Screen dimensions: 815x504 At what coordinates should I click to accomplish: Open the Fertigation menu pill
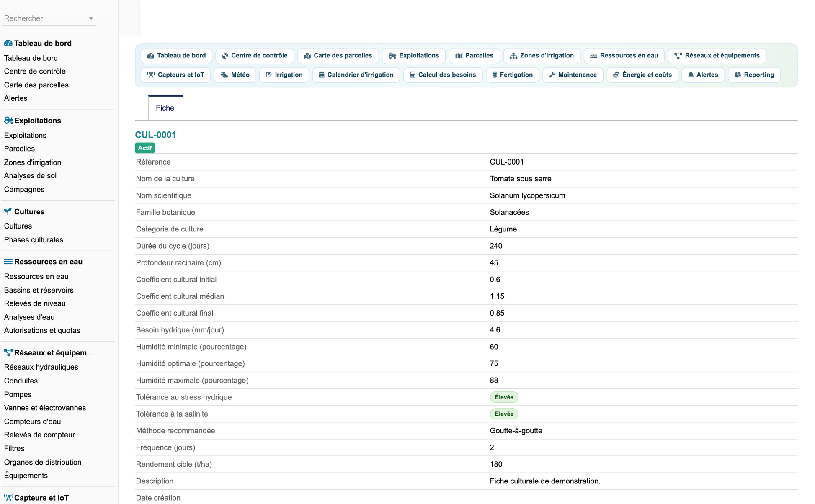(x=513, y=75)
